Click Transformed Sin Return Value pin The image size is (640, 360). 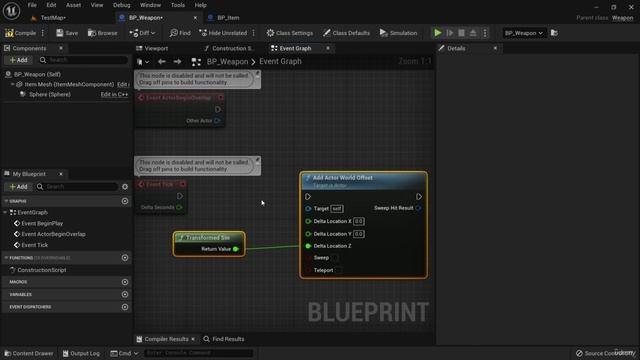tap(236, 249)
